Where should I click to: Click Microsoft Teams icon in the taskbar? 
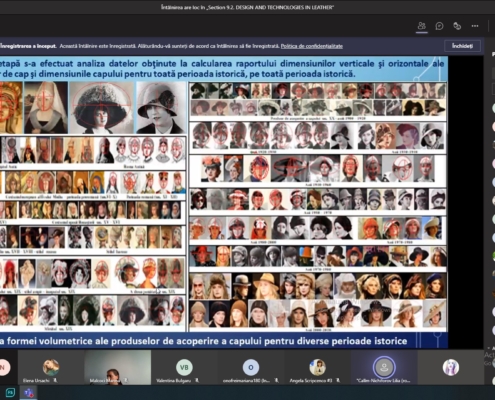click(29, 392)
